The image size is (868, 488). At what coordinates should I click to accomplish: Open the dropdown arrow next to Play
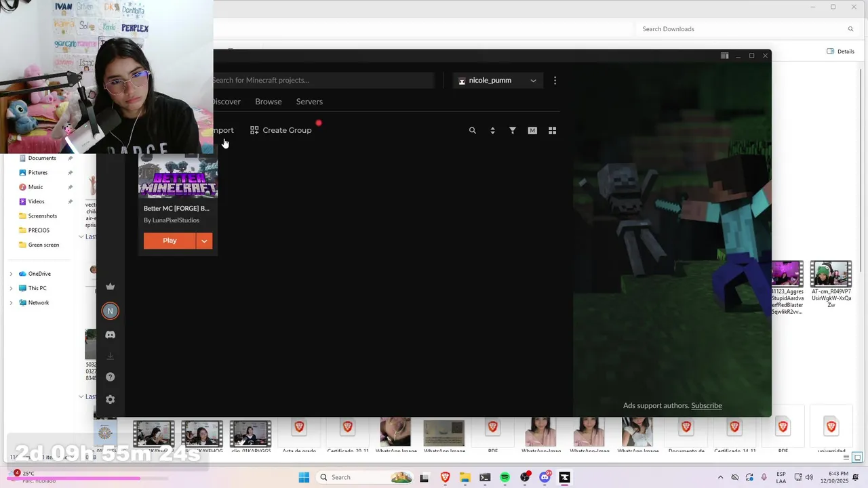204,241
